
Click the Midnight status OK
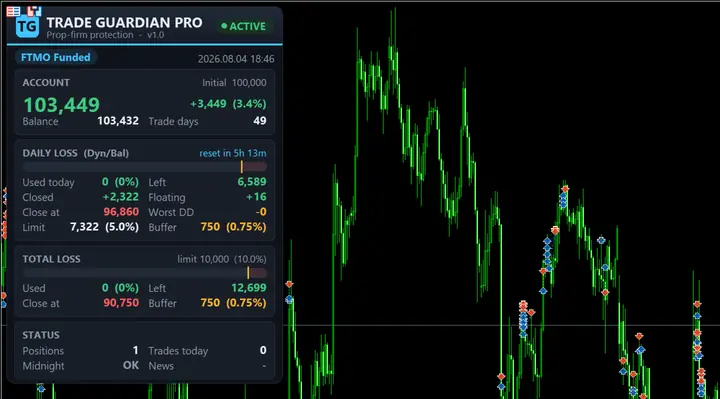(131, 365)
